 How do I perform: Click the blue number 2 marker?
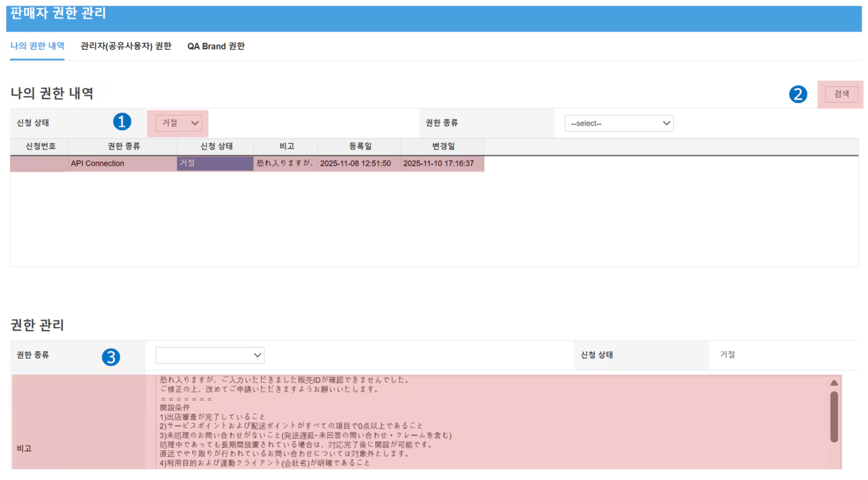coord(798,94)
